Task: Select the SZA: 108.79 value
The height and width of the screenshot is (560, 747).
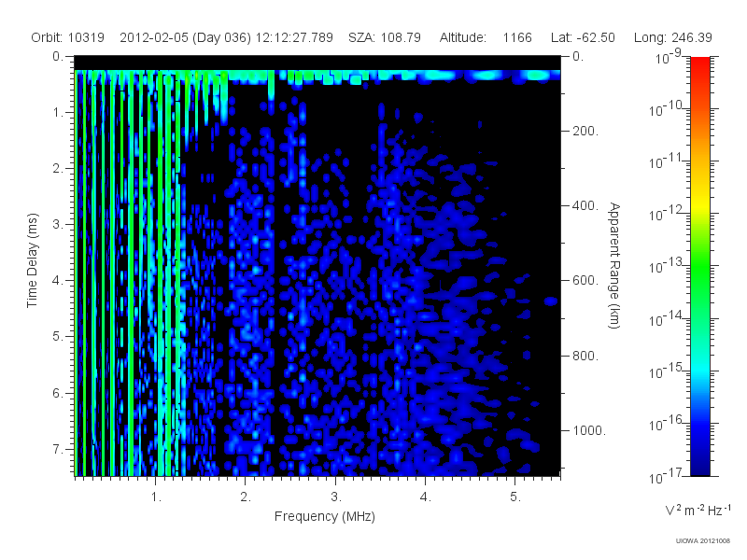Action: pos(385,37)
